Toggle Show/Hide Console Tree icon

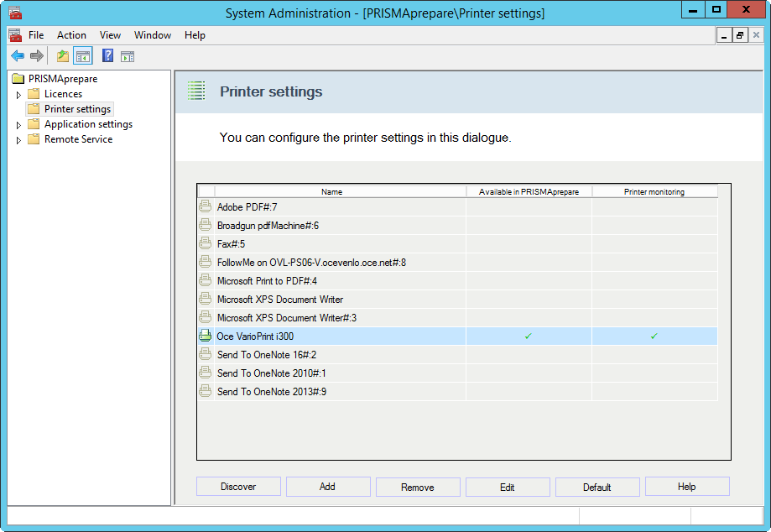click(82, 56)
